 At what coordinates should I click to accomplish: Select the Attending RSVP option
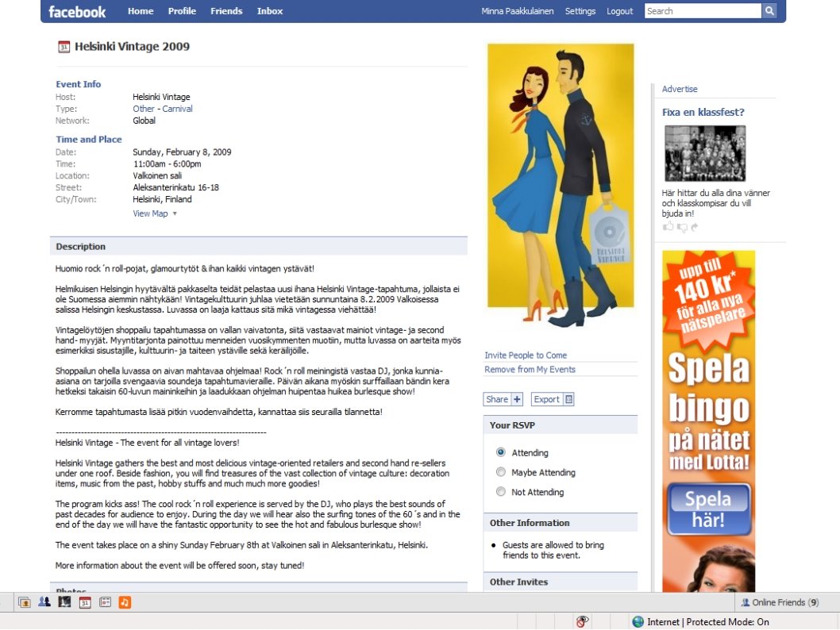(501, 452)
